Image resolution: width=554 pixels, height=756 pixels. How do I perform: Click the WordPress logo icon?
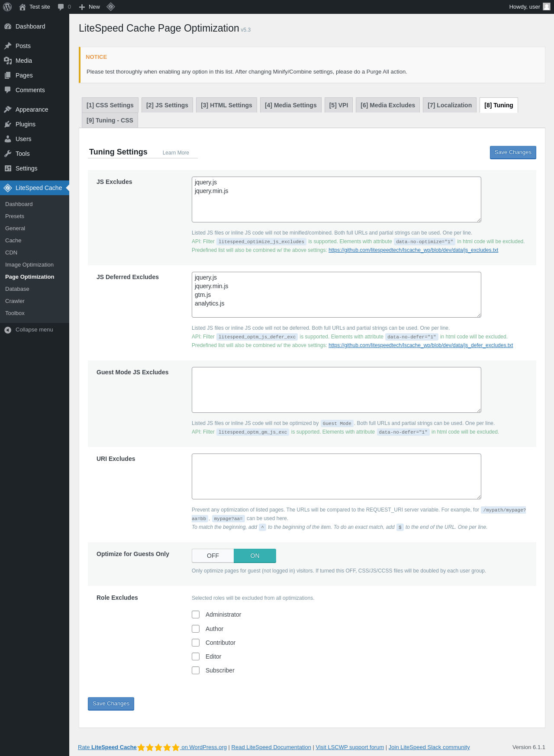(x=7, y=7)
